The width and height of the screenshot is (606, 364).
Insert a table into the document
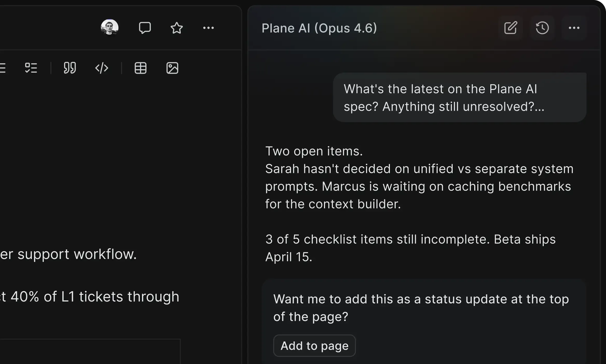click(141, 68)
